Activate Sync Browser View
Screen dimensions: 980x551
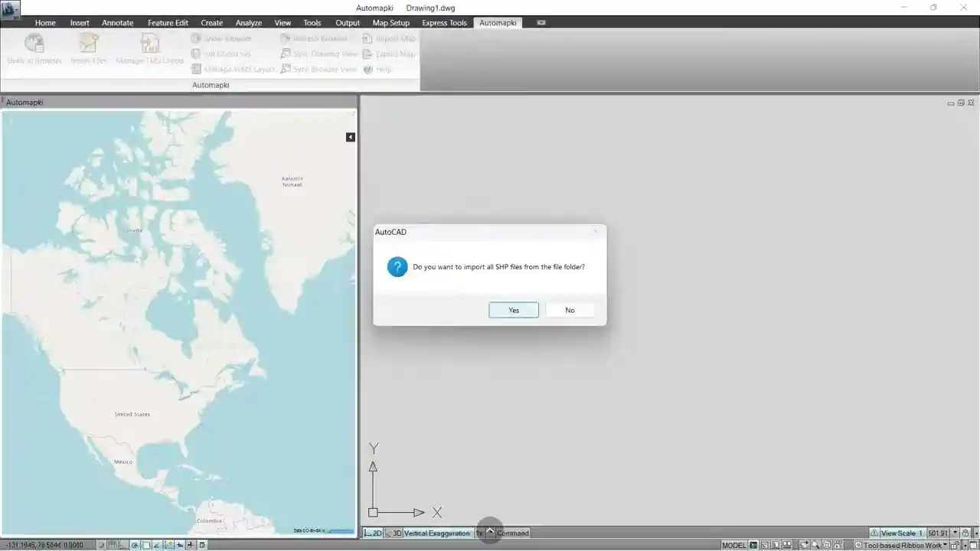click(x=320, y=69)
